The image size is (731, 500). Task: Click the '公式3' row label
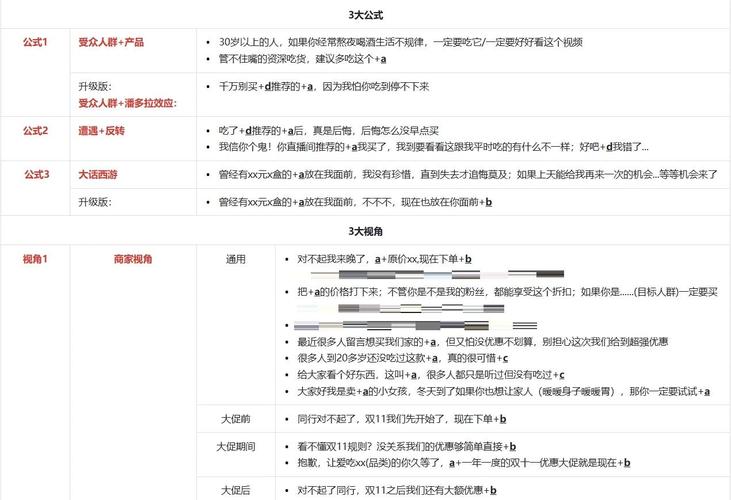(x=36, y=175)
